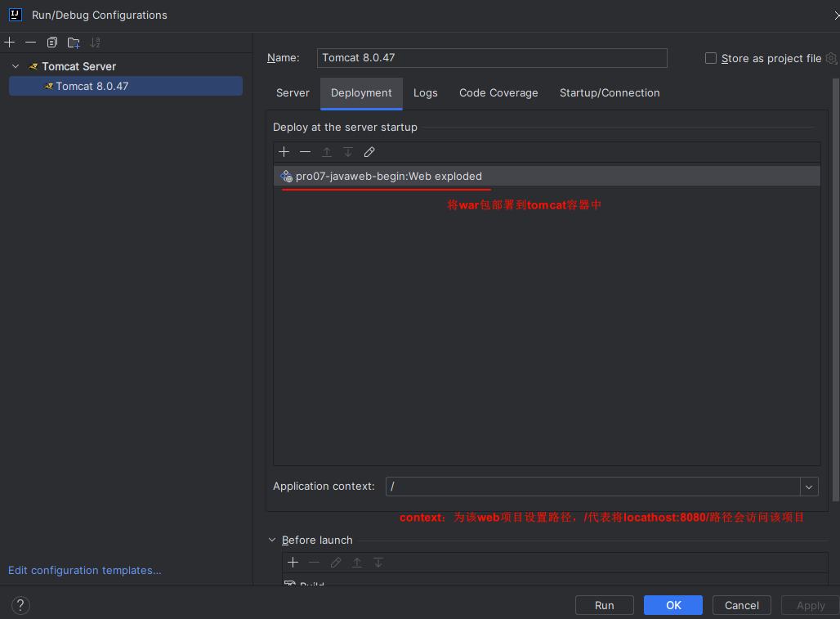Switch to the Server tab
Screen dimensions: 840x619
(293, 92)
